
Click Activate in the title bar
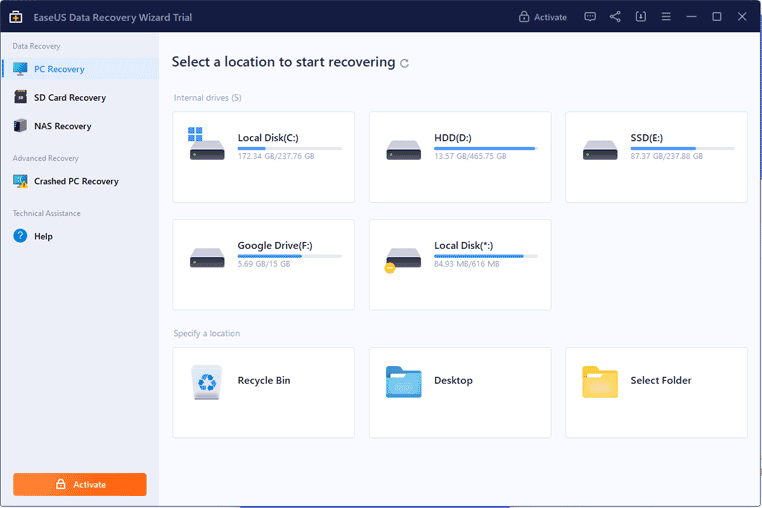click(543, 17)
